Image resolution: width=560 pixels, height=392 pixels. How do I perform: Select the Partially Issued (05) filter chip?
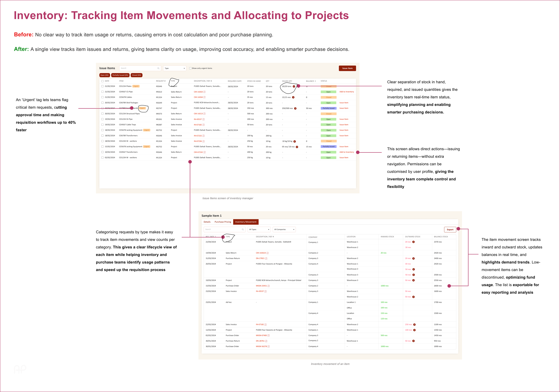tap(120, 75)
